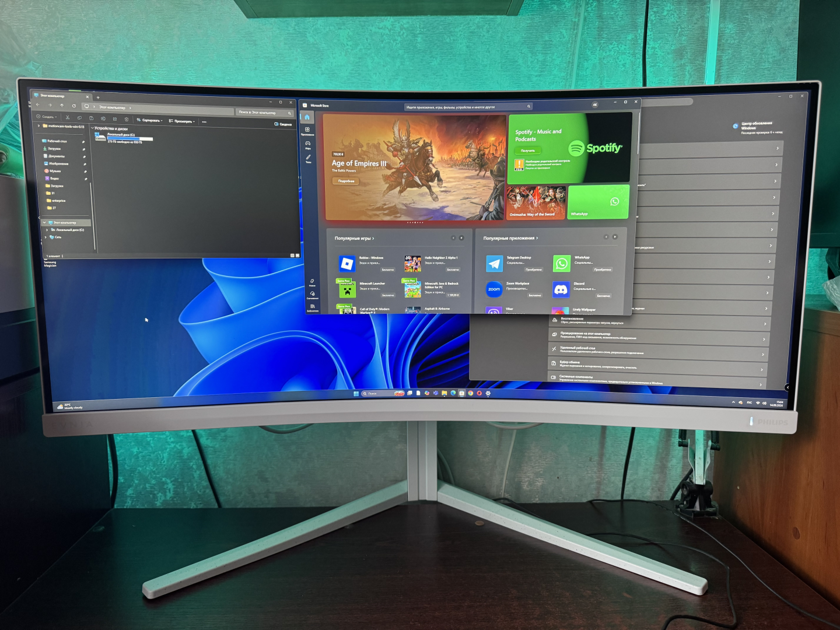Open the Популярные игры section link

tap(354, 238)
